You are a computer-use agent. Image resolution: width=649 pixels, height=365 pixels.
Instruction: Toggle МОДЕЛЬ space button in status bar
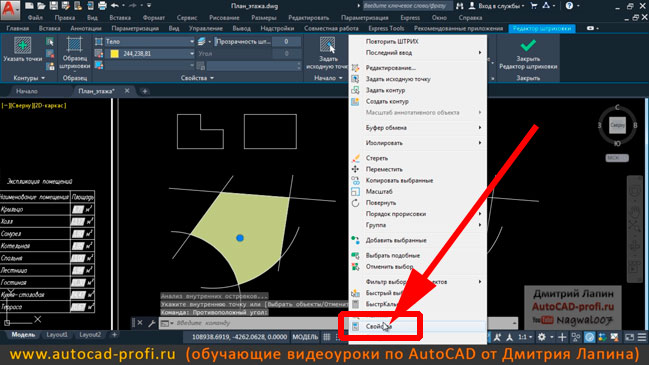coord(305,337)
